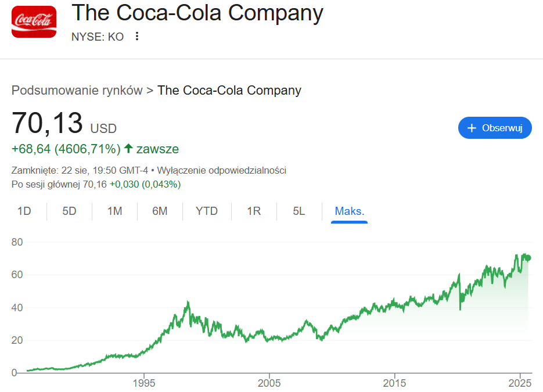Open the three-dot menu next to NYSE: KO
Screen dimensions: 543x392
coord(137,37)
